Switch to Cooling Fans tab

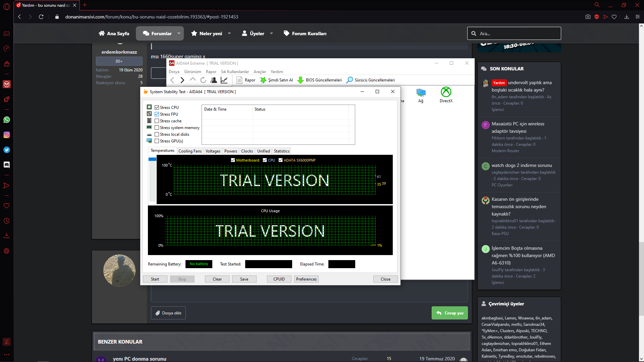190,151
